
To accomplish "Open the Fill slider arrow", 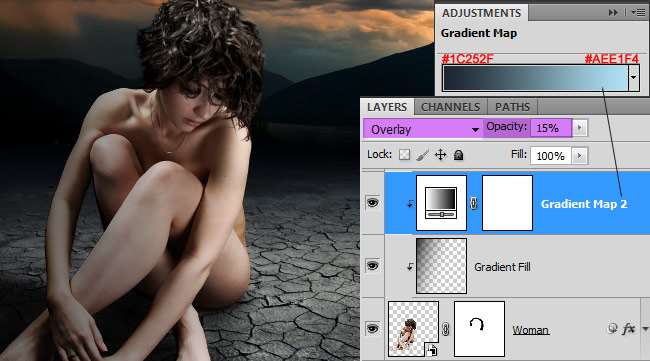I will (580, 156).
